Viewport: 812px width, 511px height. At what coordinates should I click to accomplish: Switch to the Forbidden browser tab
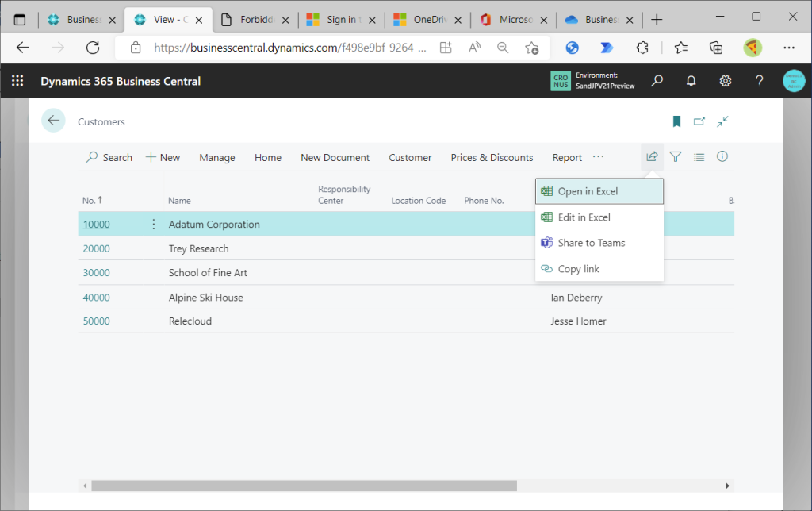[255, 20]
